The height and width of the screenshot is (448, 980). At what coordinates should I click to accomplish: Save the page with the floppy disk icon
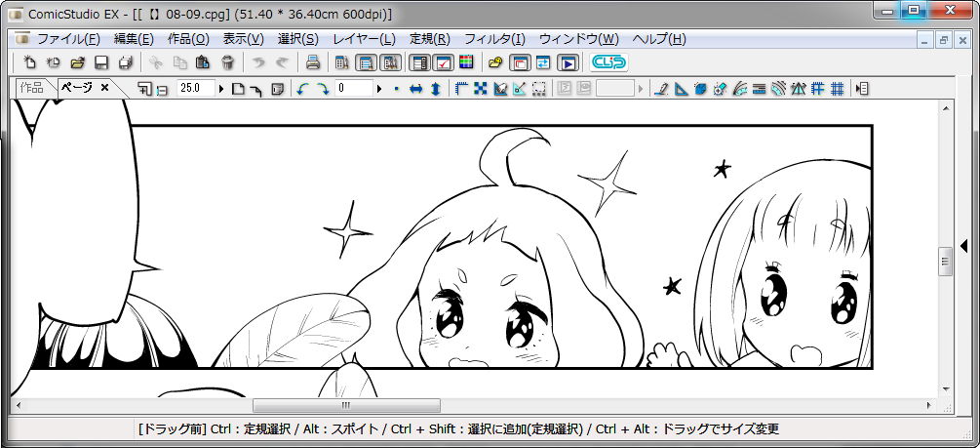[x=101, y=62]
